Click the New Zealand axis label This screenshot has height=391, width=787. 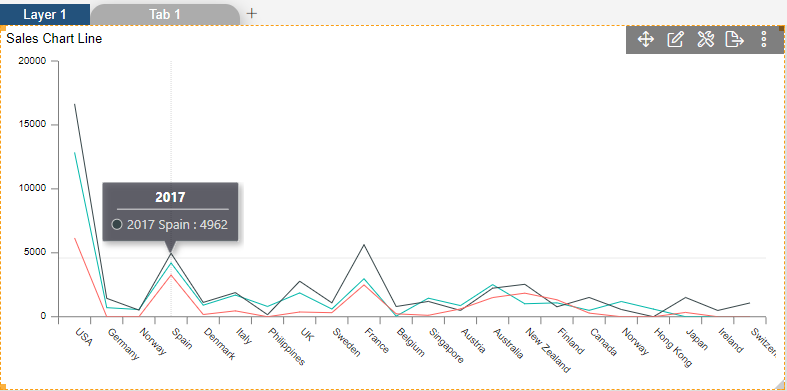pos(548,350)
